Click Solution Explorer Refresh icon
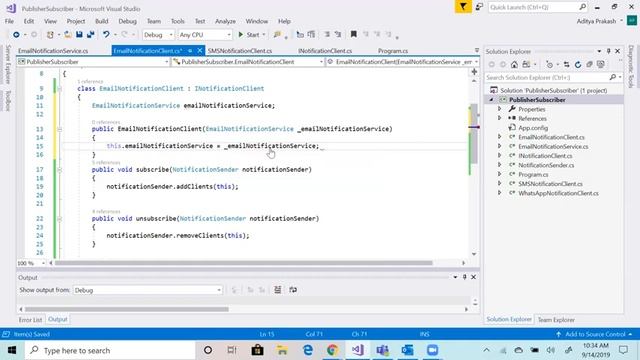 point(578,64)
